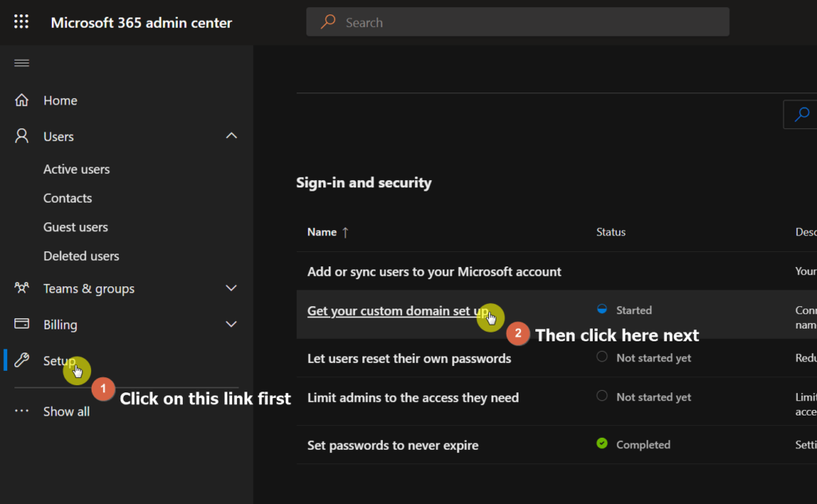Expand the Billing chevron
This screenshot has height=504, width=817.
click(x=231, y=324)
